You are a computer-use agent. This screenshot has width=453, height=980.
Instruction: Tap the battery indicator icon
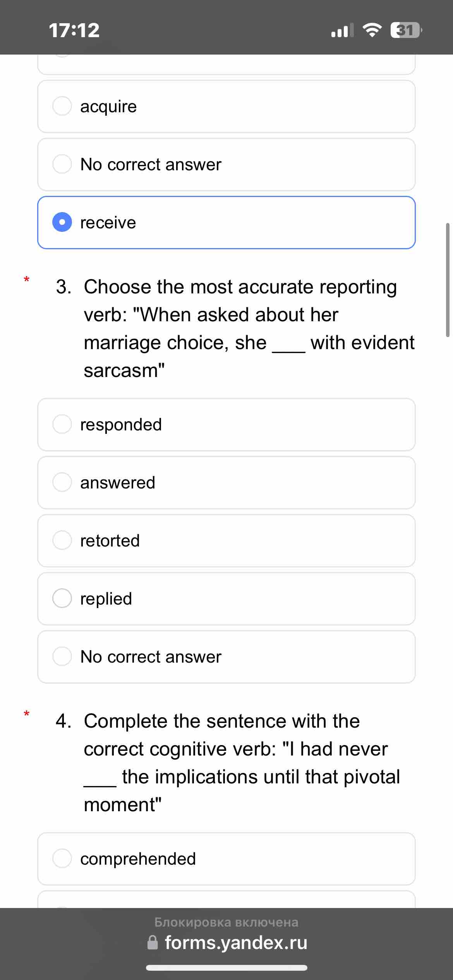coord(406,30)
